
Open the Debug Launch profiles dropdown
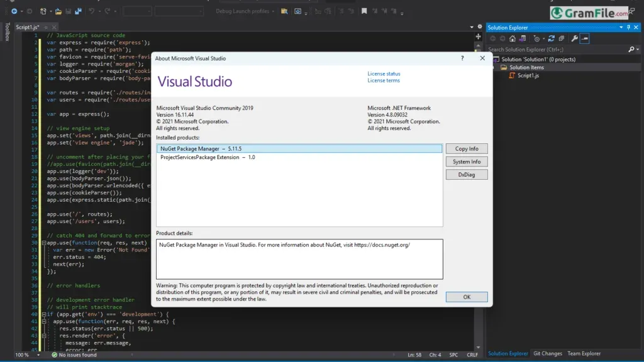point(273,11)
